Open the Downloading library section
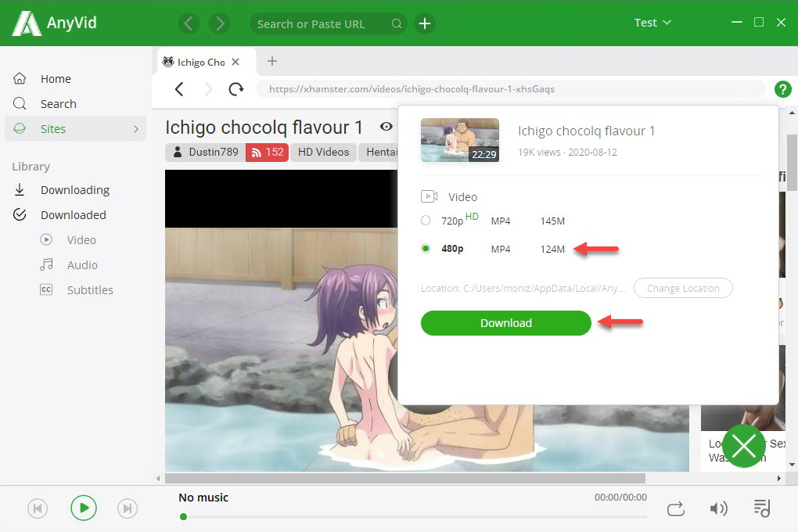This screenshot has height=532, width=798. [75, 190]
